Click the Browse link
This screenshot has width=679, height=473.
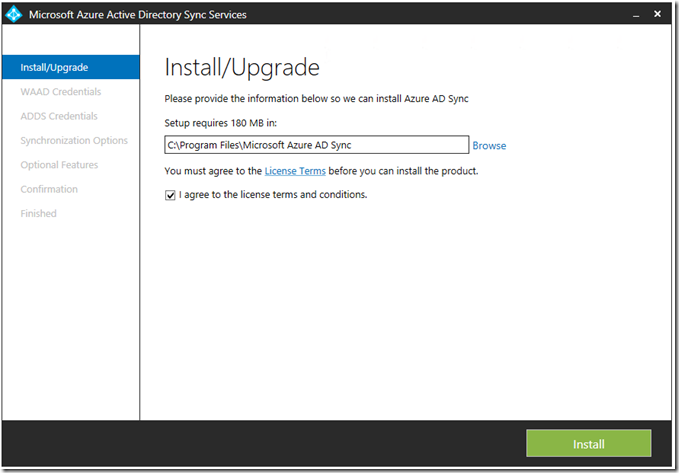point(489,146)
